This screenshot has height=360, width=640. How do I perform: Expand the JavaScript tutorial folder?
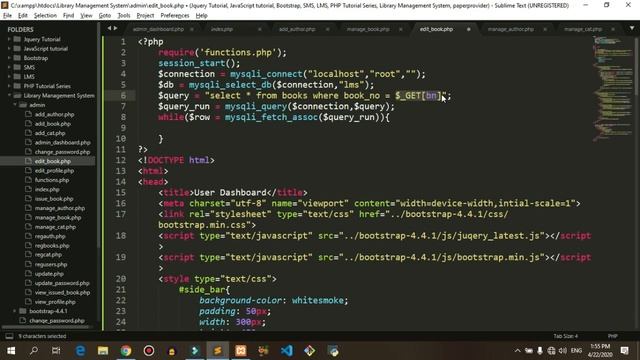9,49
